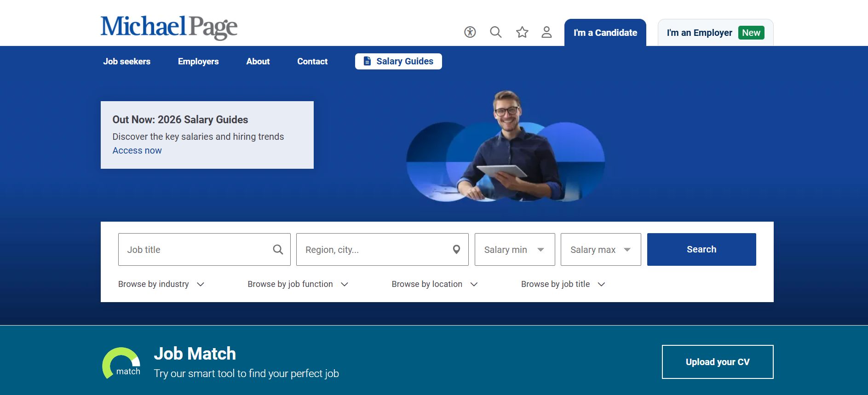The height and width of the screenshot is (395, 868).
Task: Open saved jobs star icon
Action: [522, 32]
